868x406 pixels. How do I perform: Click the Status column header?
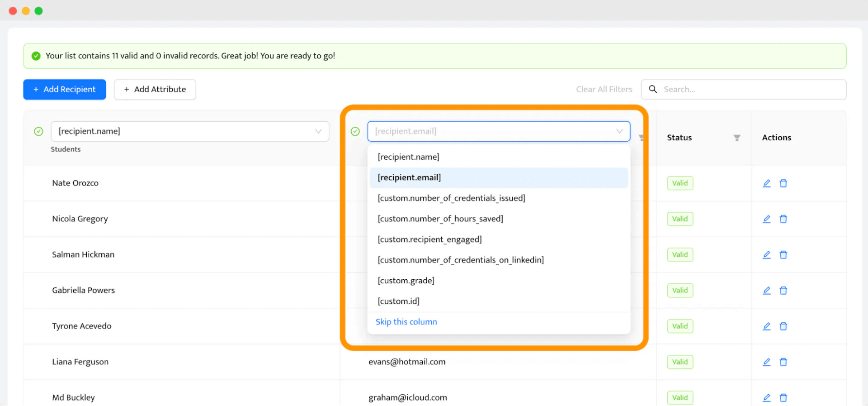(679, 138)
